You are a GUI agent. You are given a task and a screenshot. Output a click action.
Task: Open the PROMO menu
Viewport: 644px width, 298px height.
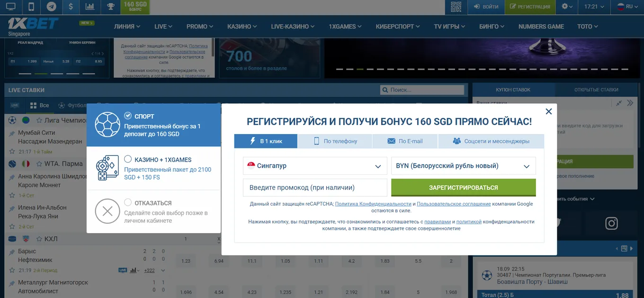coord(200,27)
